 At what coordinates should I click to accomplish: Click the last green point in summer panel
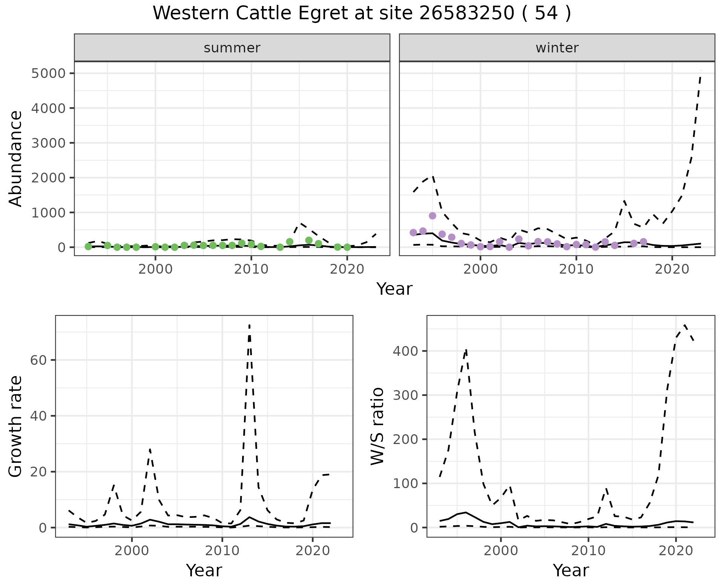point(347,247)
